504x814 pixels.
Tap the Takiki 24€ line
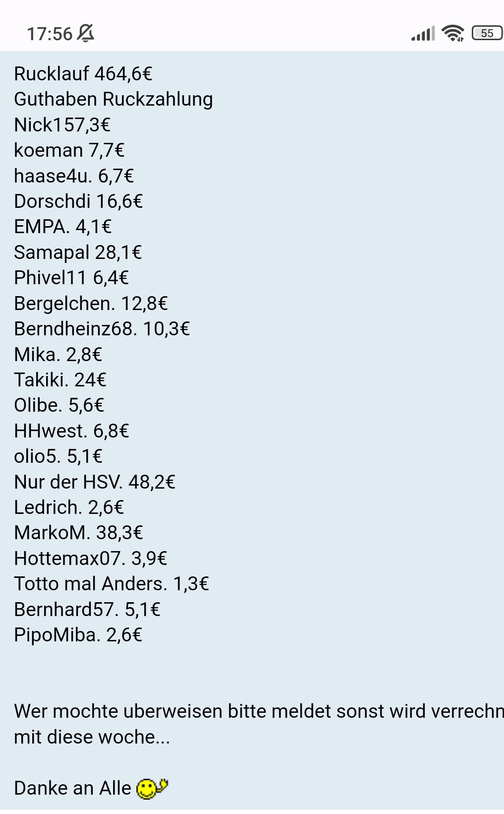(x=60, y=380)
